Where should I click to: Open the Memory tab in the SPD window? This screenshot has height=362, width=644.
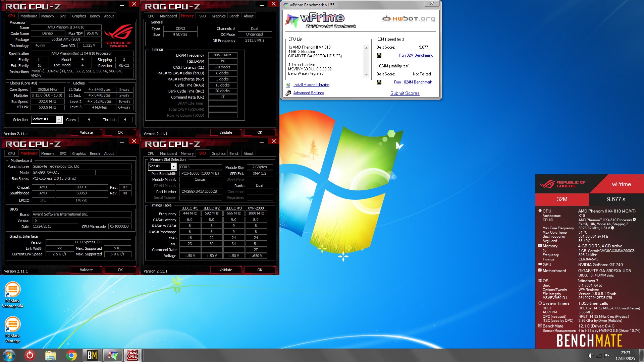(x=187, y=154)
